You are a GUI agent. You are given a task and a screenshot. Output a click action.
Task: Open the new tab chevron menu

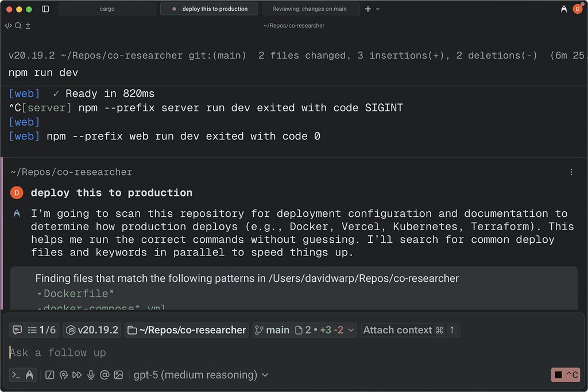[377, 8]
